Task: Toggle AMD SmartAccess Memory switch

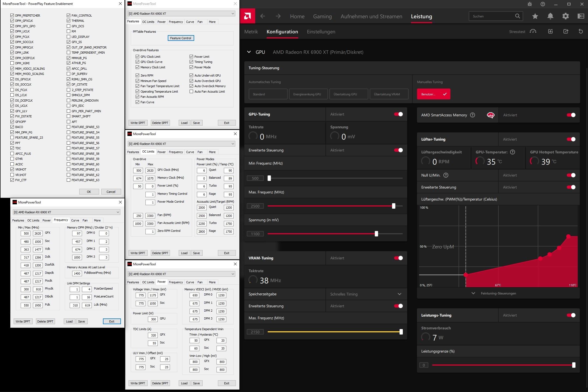Action: 571,115
